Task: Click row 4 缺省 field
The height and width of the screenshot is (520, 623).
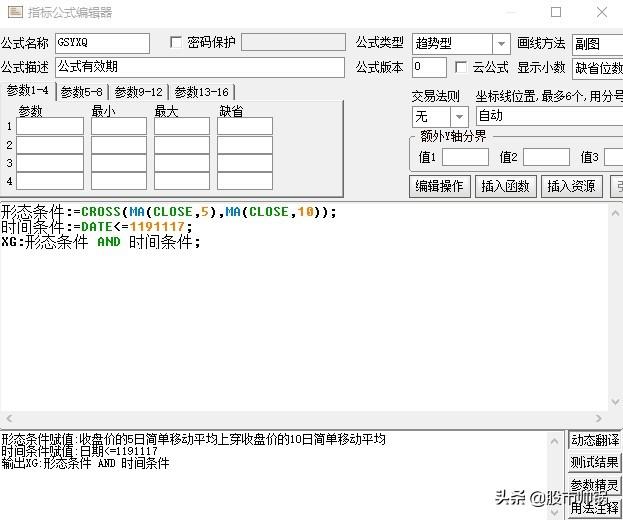Action: coord(245,181)
